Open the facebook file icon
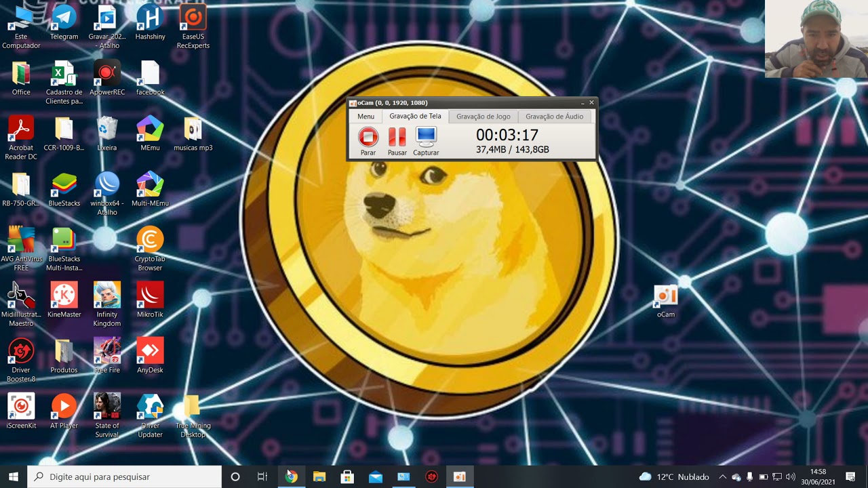This screenshot has height=488, width=868. [x=150, y=79]
